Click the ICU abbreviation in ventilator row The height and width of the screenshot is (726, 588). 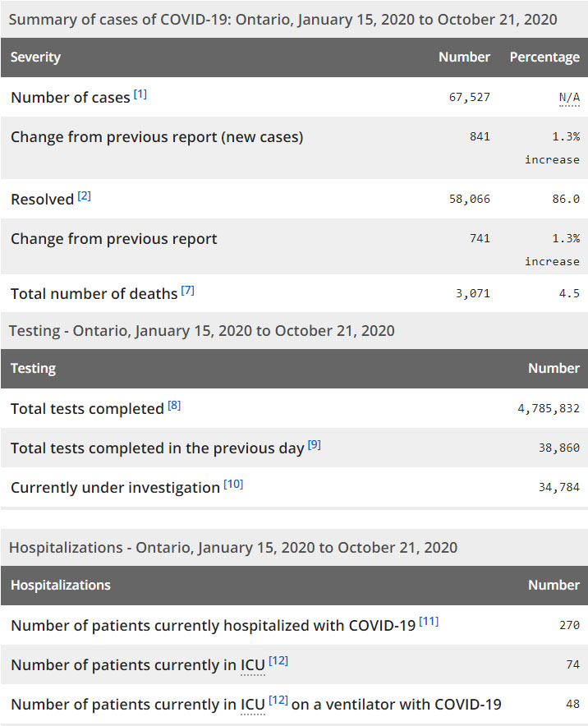point(253,705)
